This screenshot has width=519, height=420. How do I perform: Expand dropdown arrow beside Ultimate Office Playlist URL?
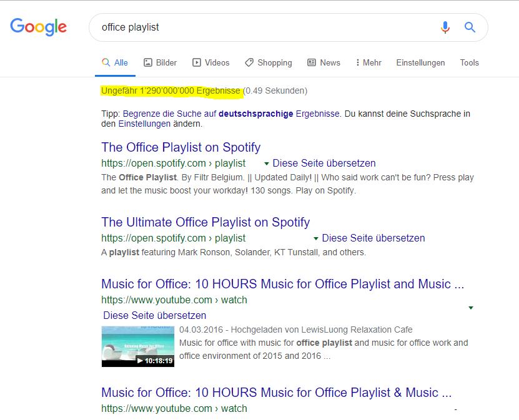click(x=316, y=238)
